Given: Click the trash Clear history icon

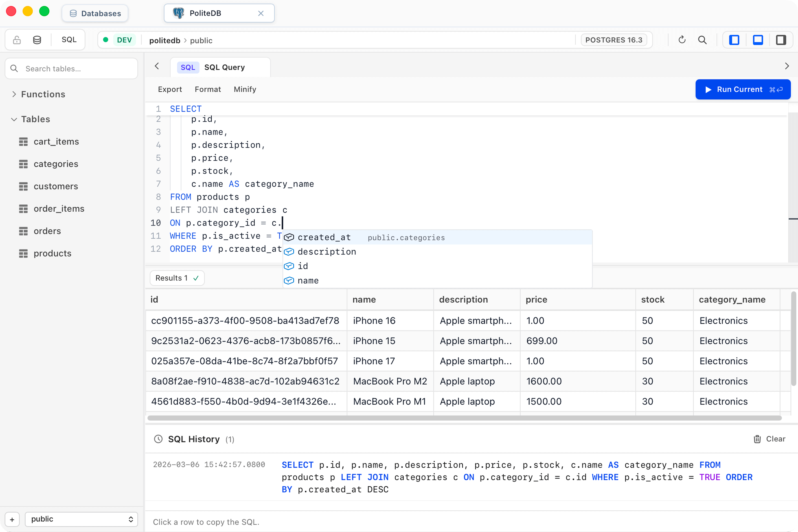Looking at the screenshot, I should (x=757, y=439).
